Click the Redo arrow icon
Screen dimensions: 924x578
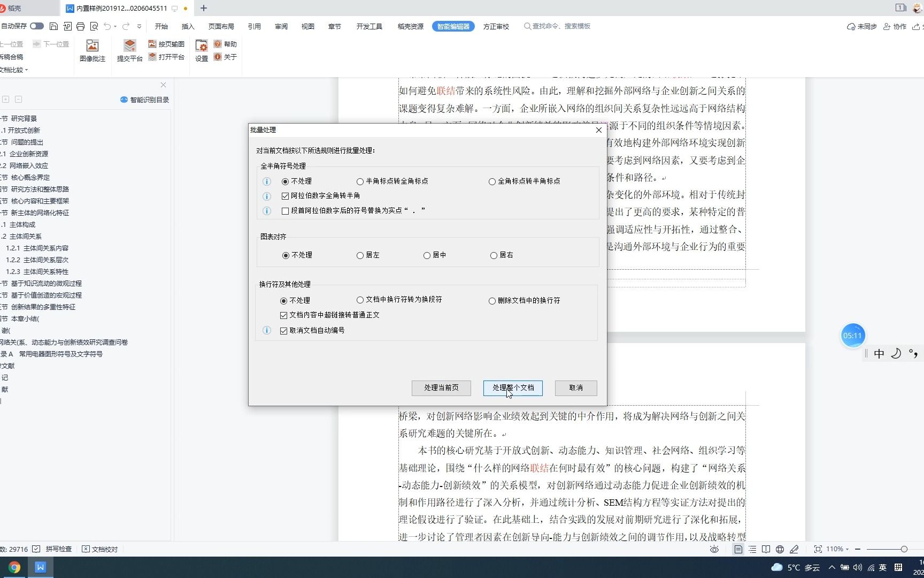(126, 26)
